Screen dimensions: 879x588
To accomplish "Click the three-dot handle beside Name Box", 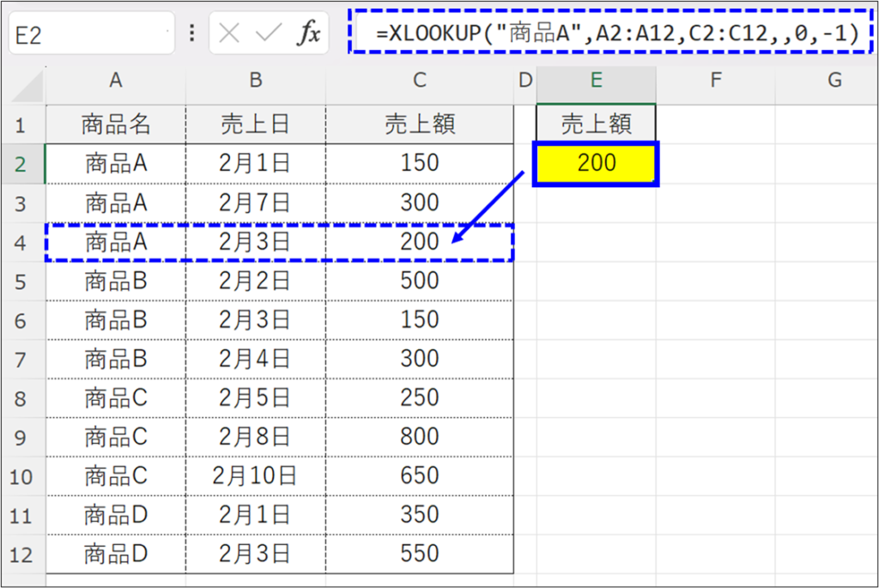I will 191,34.
